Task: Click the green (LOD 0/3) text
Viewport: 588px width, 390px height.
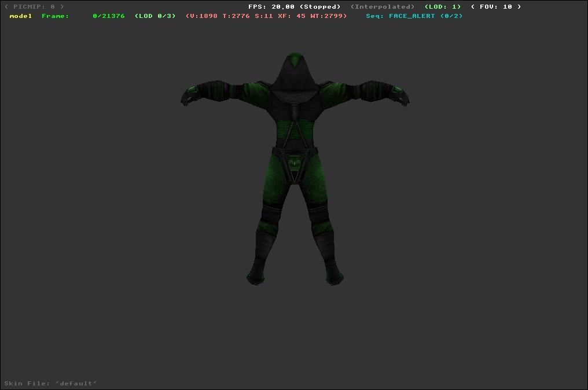Action: point(155,16)
